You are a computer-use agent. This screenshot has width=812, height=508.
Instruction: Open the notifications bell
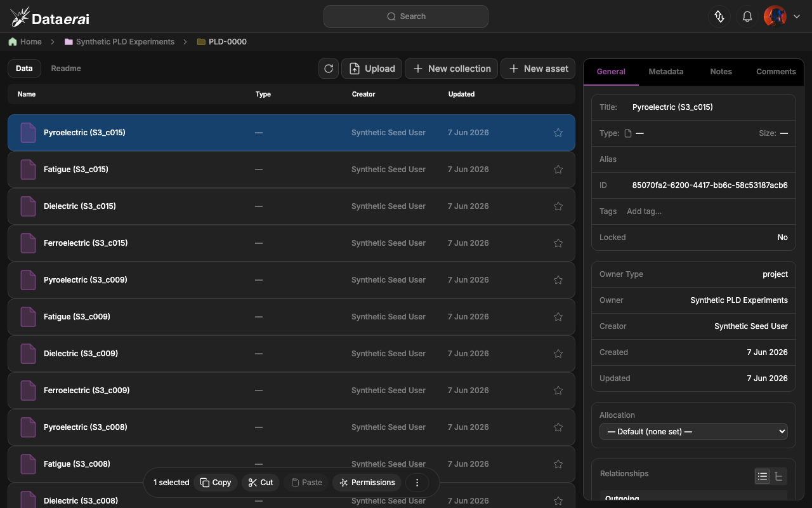point(747,17)
